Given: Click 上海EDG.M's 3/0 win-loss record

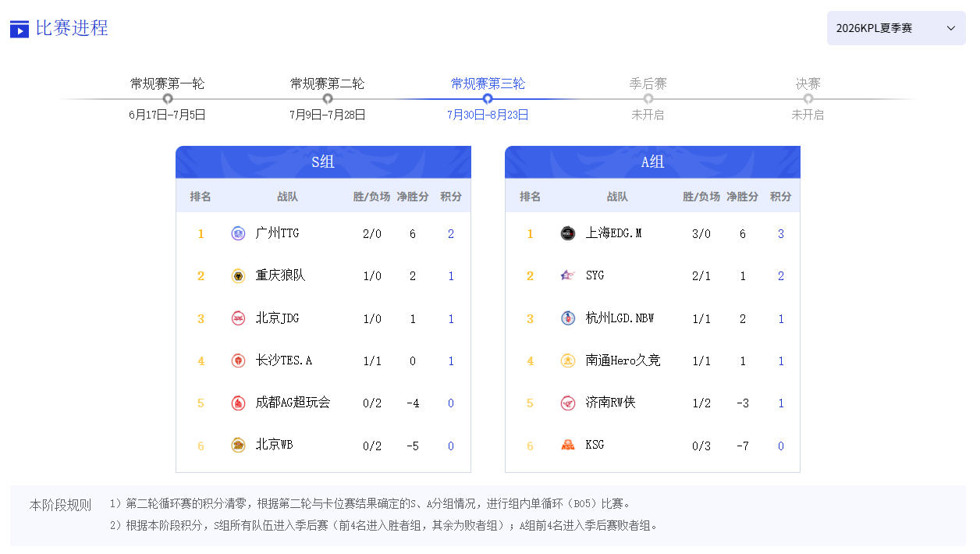Looking at the screenshot, I should (701, 234).
